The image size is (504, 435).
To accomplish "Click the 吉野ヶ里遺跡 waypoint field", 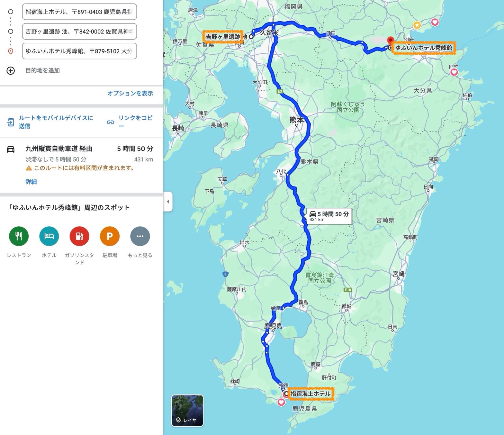I will 79,32.
